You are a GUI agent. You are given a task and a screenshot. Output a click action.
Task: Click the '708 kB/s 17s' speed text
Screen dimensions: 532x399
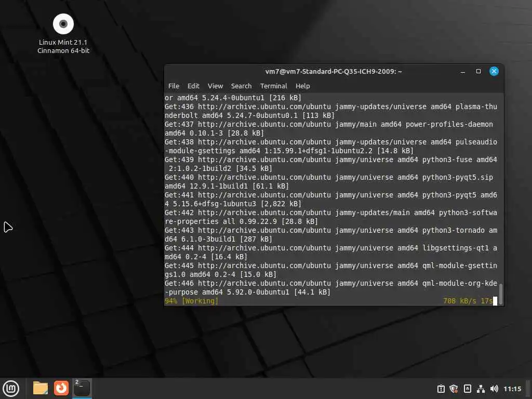pyautogui.click(x=468, y=301)
